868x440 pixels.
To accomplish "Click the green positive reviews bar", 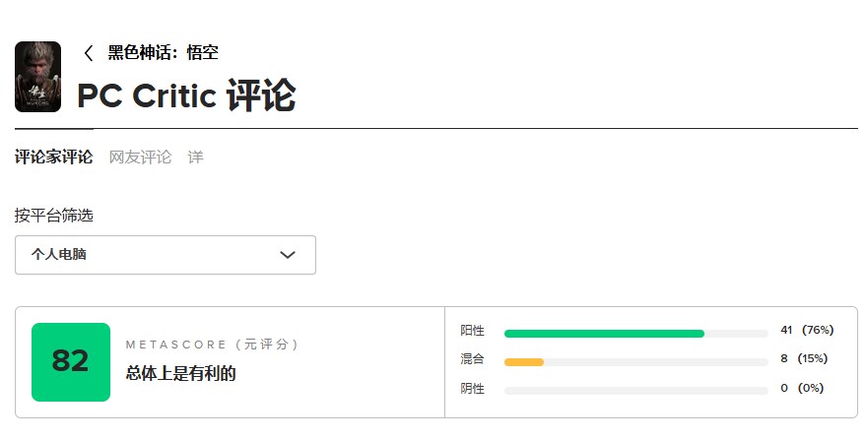I will point(604,334).
